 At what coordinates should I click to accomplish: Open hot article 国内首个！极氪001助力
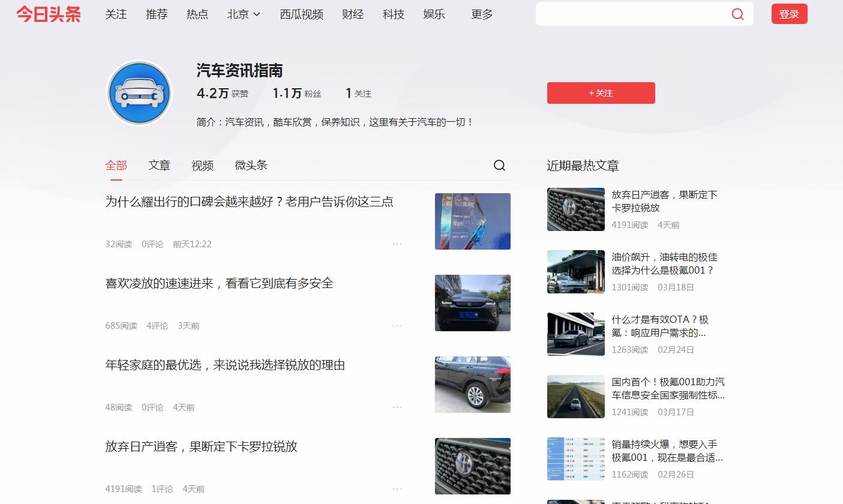[x=668, y=388]
